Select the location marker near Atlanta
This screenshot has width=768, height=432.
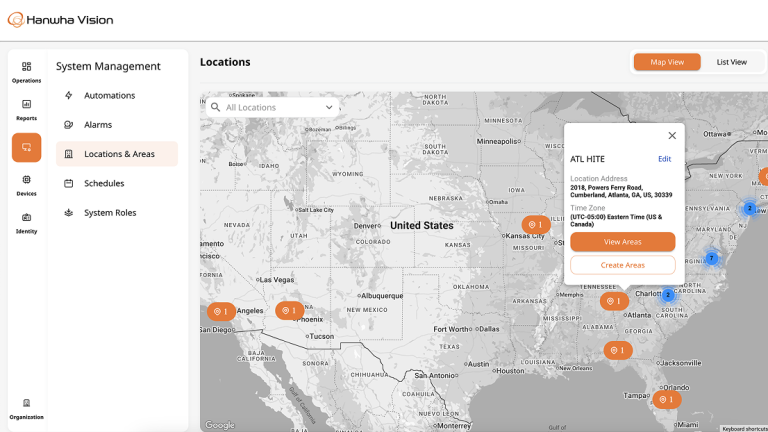click(x=614, y=301)
